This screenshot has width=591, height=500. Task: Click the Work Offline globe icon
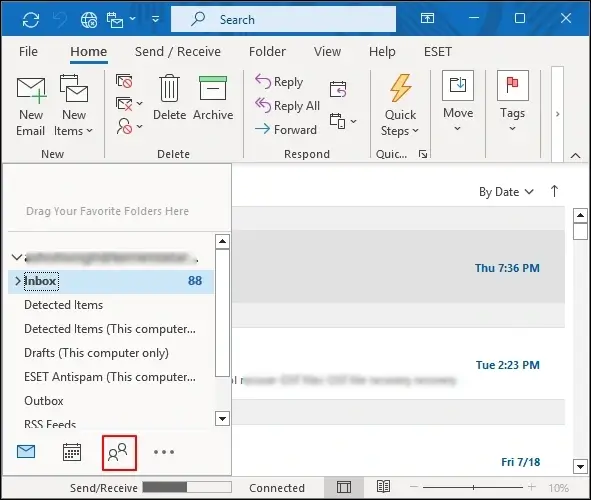(89, 19)
